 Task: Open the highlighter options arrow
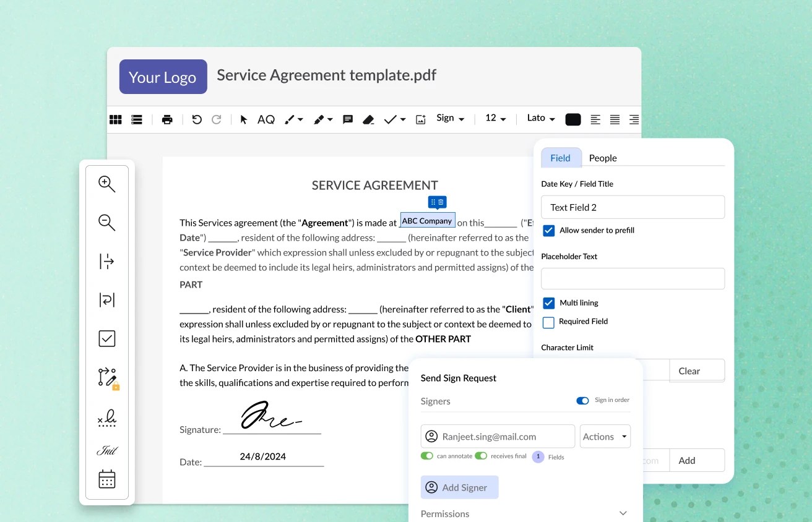pos(330,119)
